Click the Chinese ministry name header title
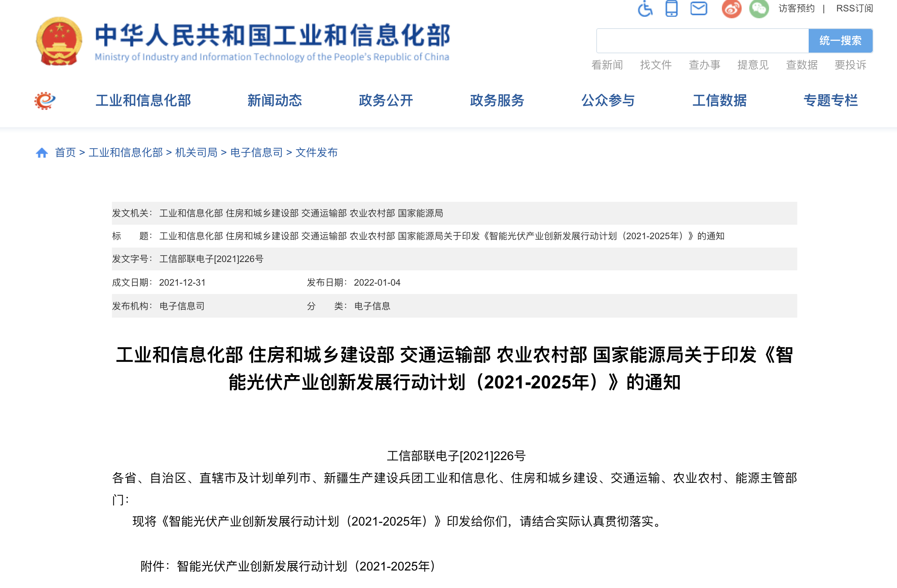The image size is (897, 588). pos(273,35)
